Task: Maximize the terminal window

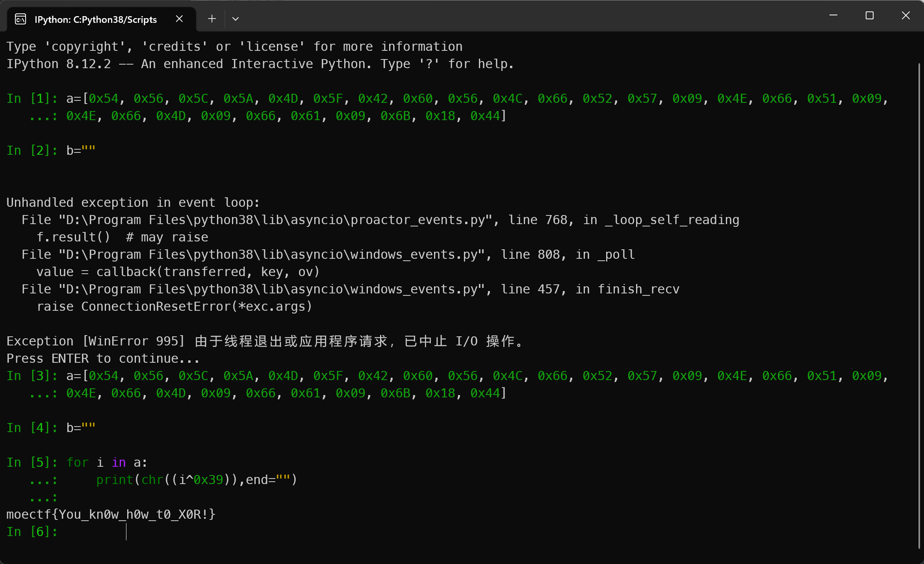Action: tap(869, 15)
